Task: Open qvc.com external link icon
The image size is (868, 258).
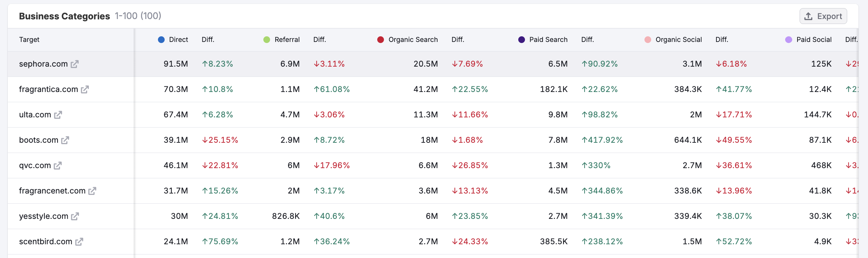Action: pos(57,166)
